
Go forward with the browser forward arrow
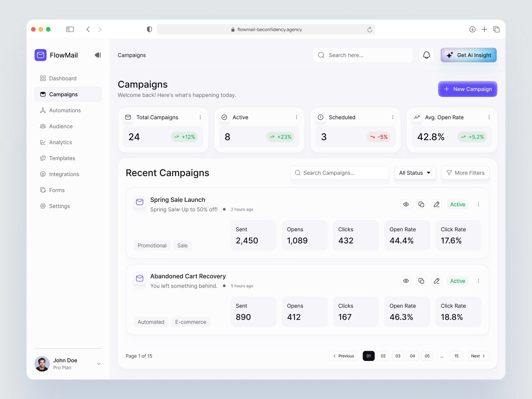[100, 29]
